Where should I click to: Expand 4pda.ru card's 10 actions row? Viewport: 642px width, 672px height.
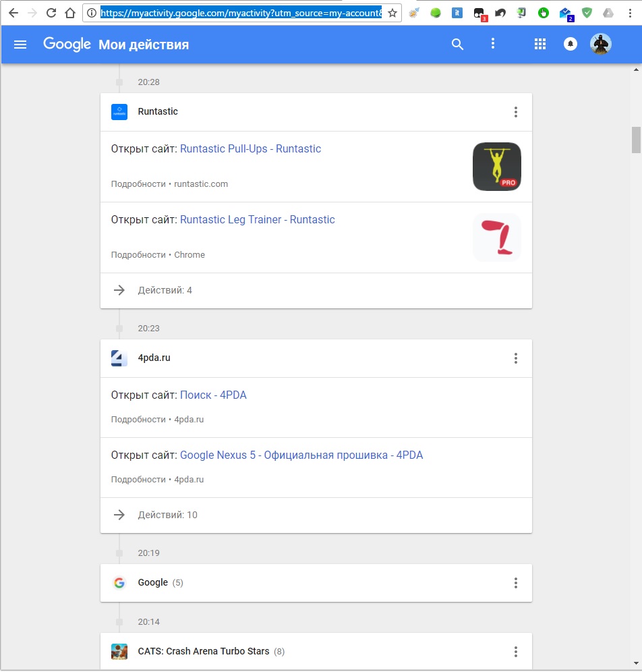(x=167, y=515)
